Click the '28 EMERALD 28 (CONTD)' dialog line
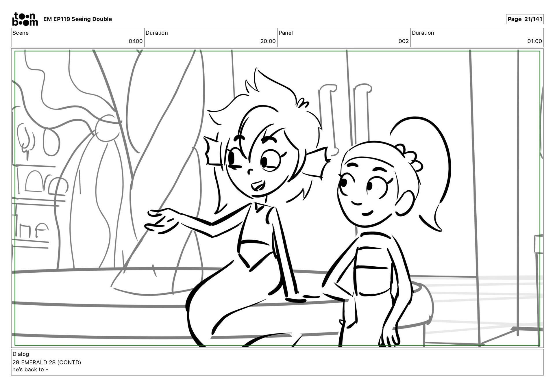The image size is (555, 392). (47, 363)
